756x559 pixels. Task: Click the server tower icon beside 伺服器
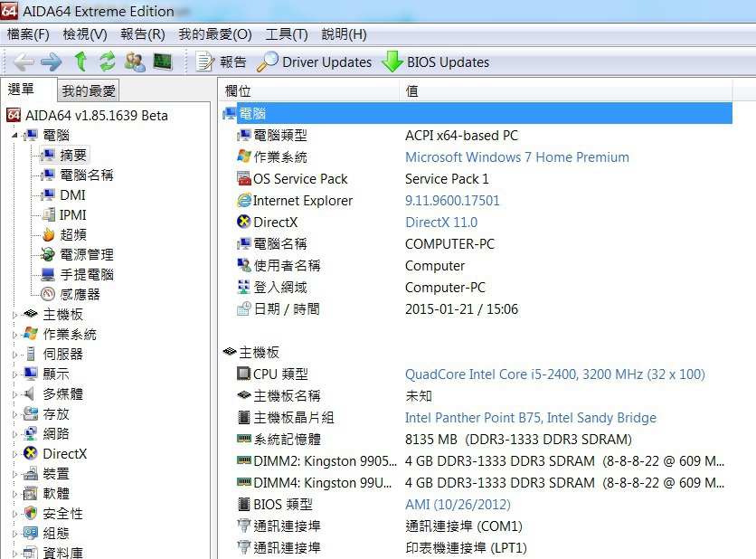31,354
